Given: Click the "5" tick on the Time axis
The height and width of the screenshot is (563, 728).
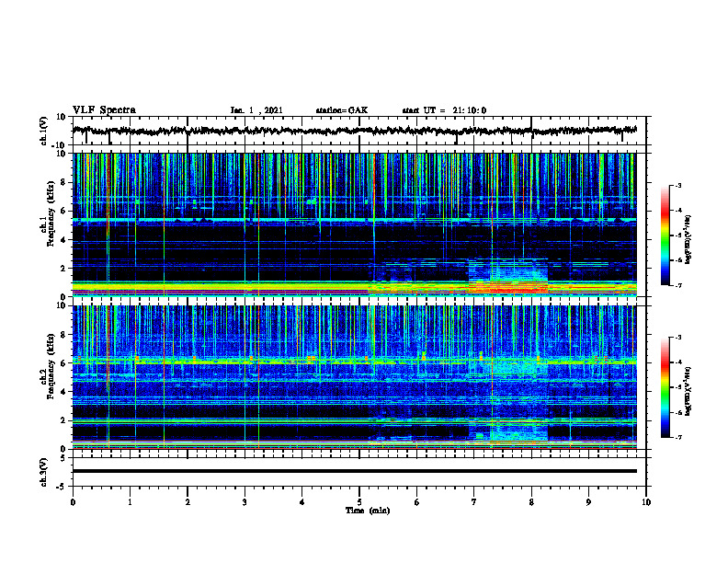Looking at the screenshot, I should (359, 502).
